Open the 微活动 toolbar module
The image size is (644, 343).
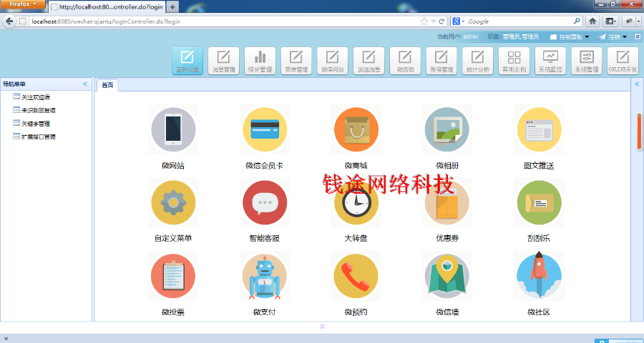click(405, 61)
